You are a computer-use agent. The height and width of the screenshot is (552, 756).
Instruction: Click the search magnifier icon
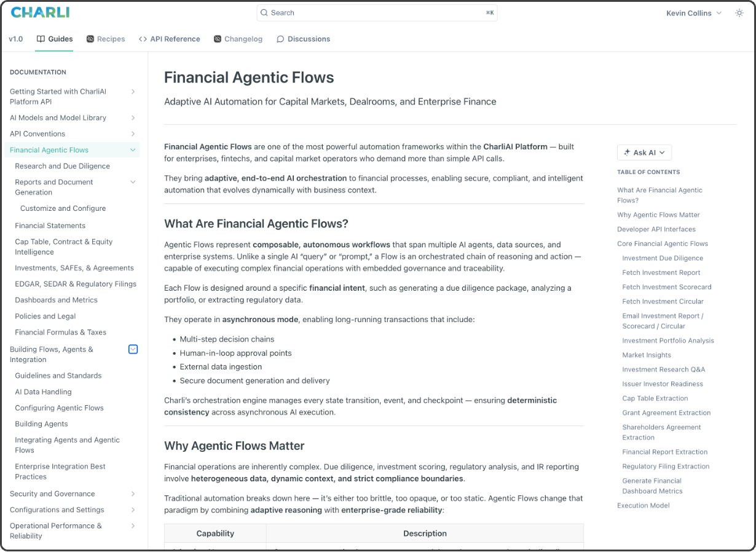264,13
